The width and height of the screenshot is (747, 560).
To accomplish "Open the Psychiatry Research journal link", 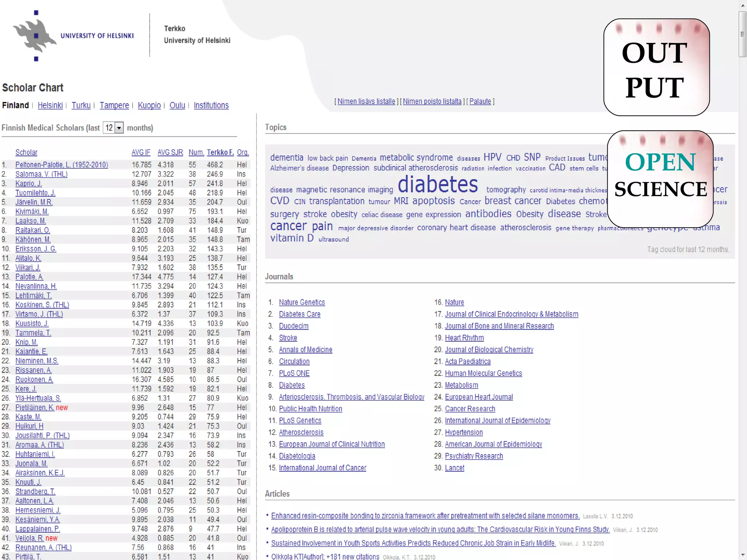I will (474, 456).
